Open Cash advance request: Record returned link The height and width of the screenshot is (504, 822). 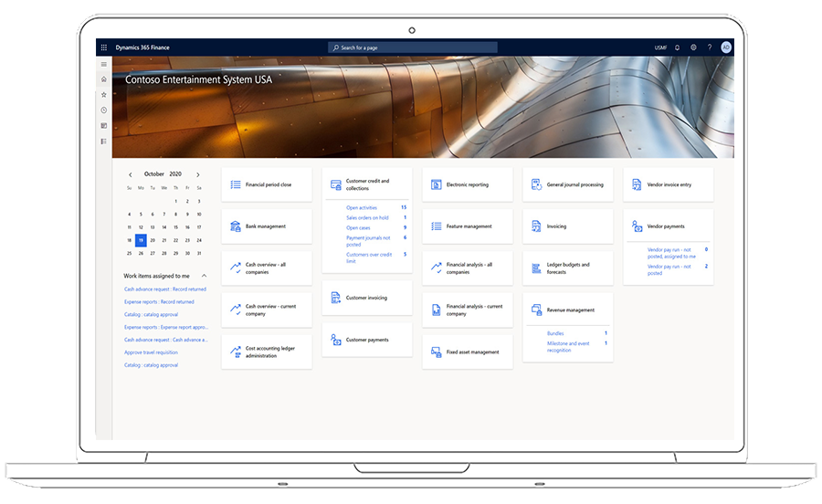(165, 289)
